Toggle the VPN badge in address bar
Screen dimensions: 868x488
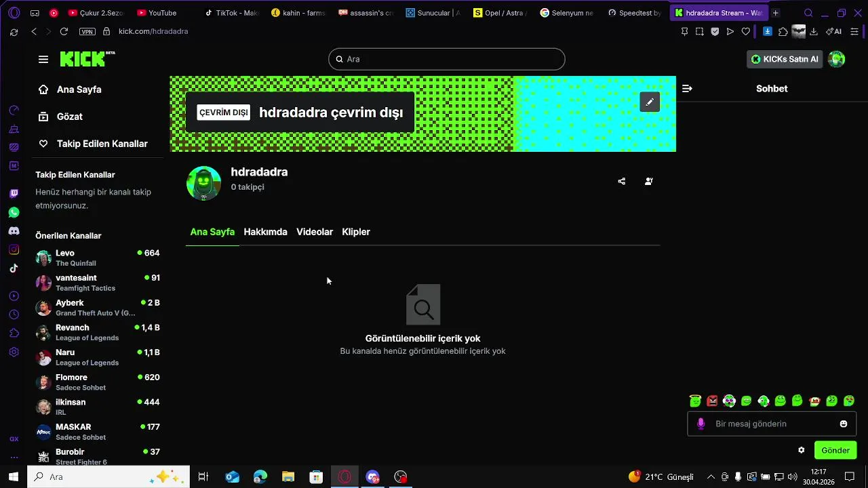[87, 31]
